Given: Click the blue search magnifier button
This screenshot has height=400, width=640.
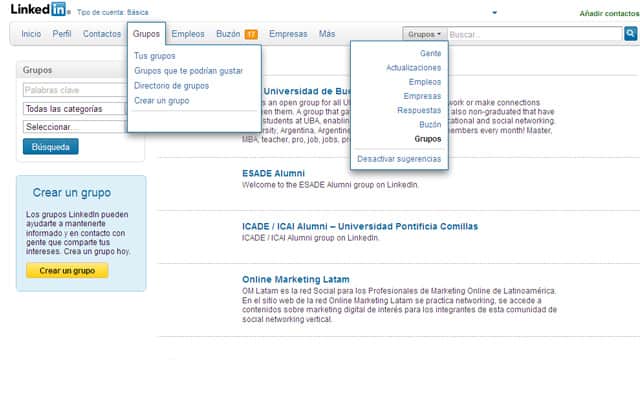Looking at the screenshot, I should (x=630, y=33).
